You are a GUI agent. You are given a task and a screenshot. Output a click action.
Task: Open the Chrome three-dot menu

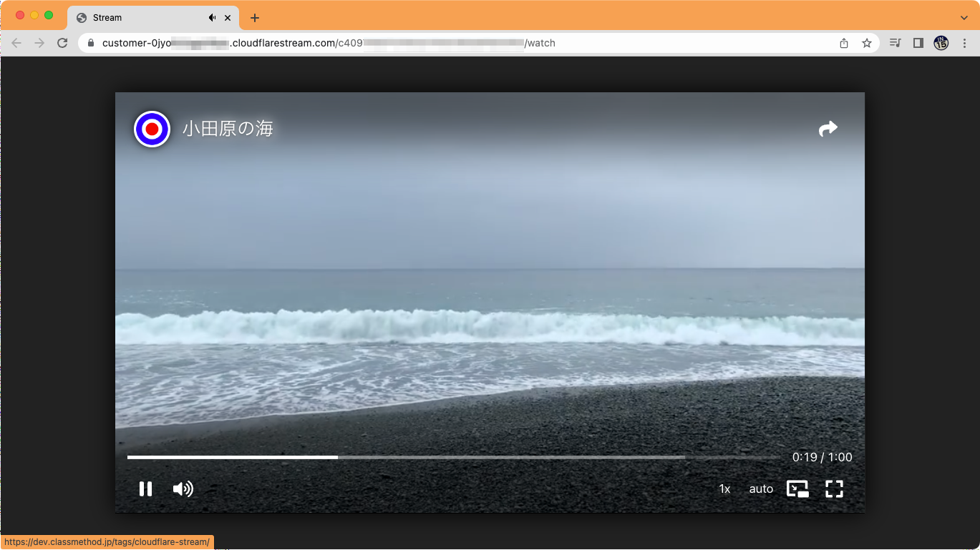pyautogui.click(x=964, y=43)
